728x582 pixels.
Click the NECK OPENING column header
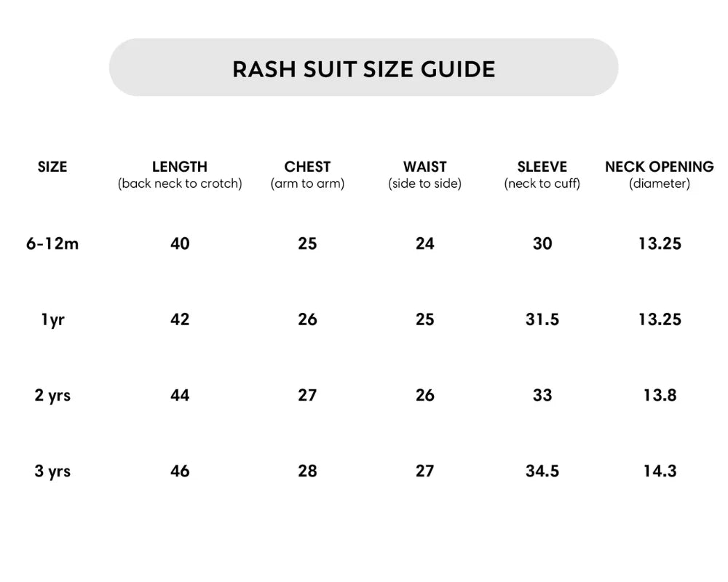point(660,167)
